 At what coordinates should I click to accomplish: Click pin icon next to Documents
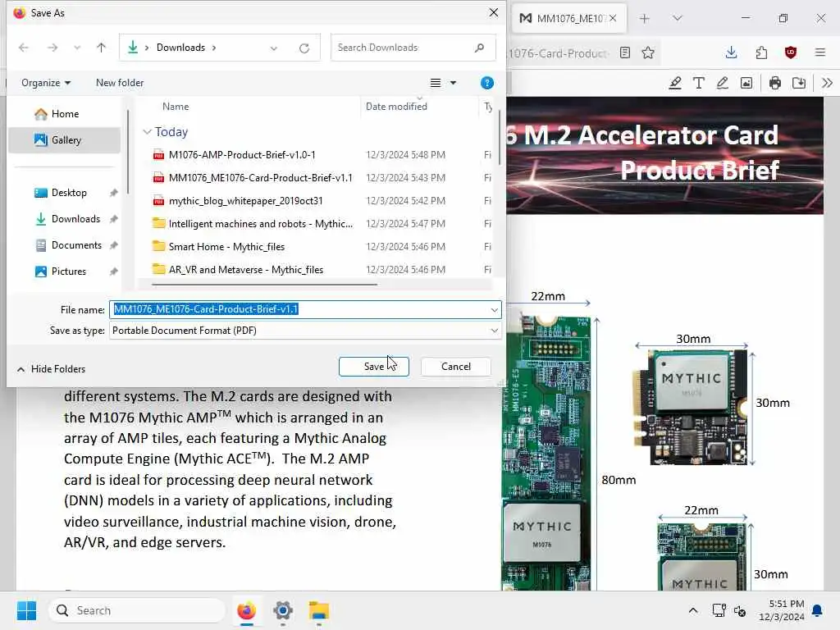click(x=113, y=245)
